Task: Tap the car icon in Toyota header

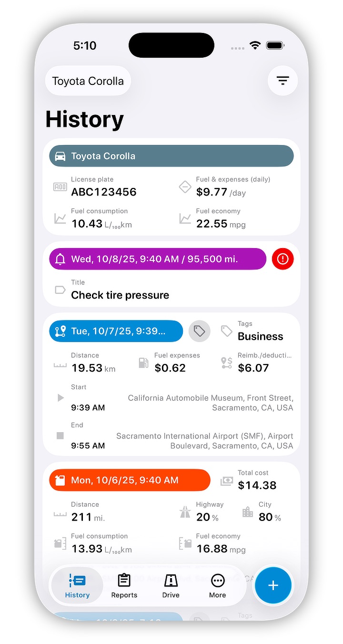Action: 60,156
